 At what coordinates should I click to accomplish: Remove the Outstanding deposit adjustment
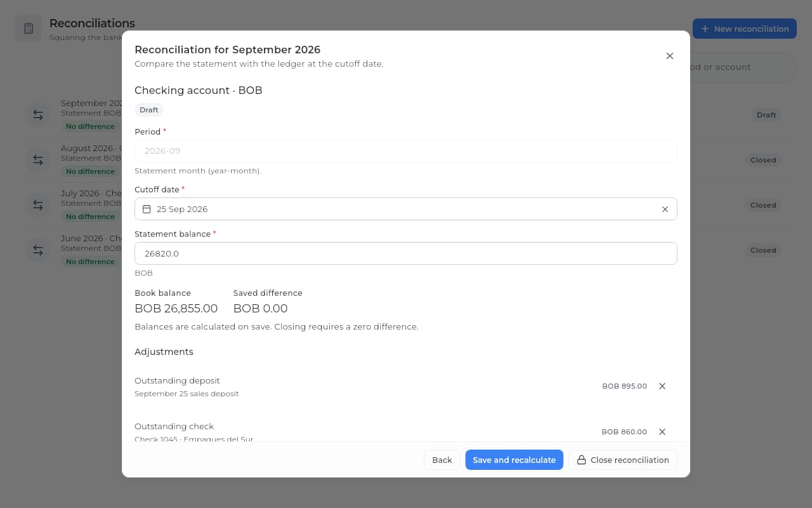662,386
